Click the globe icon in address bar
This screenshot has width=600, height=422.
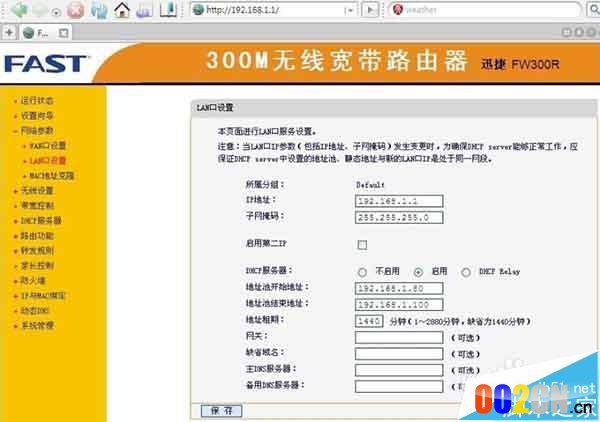click(x=198, y=10)
